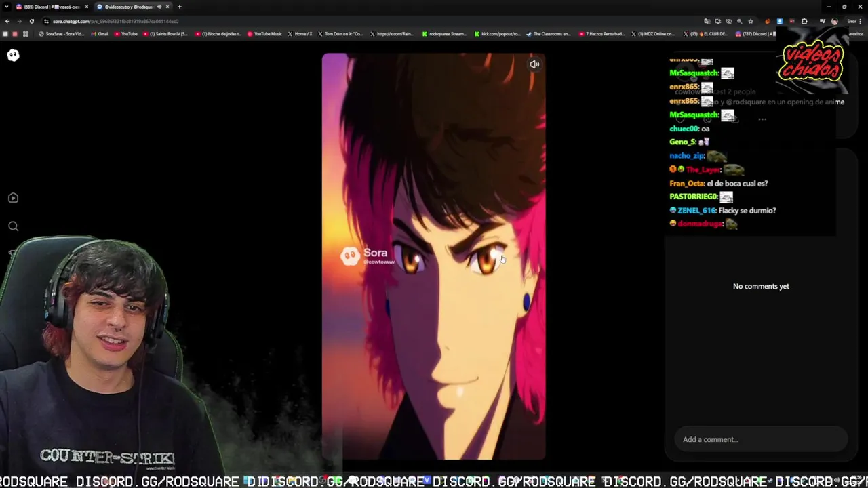
Task: Open the (787) Discord bookmark
Action: pos(756,34)
